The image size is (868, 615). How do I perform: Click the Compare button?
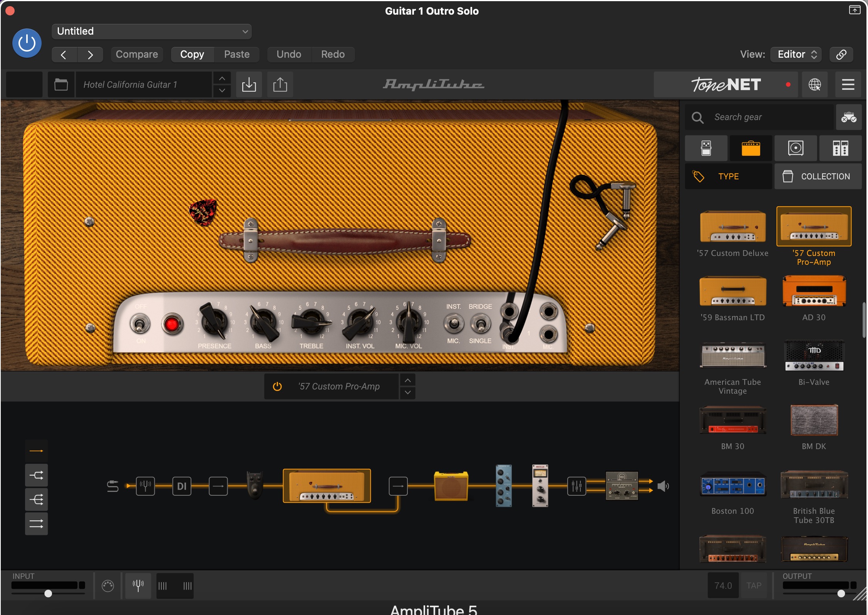click(x=137, y=54)
